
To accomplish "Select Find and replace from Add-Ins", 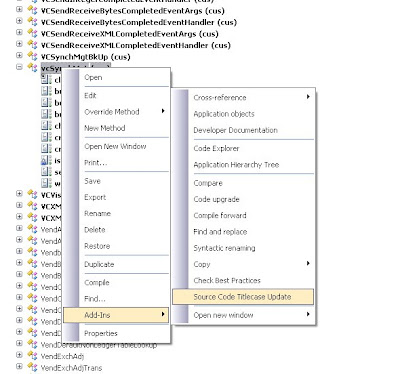I will click(x=243, y=232).
